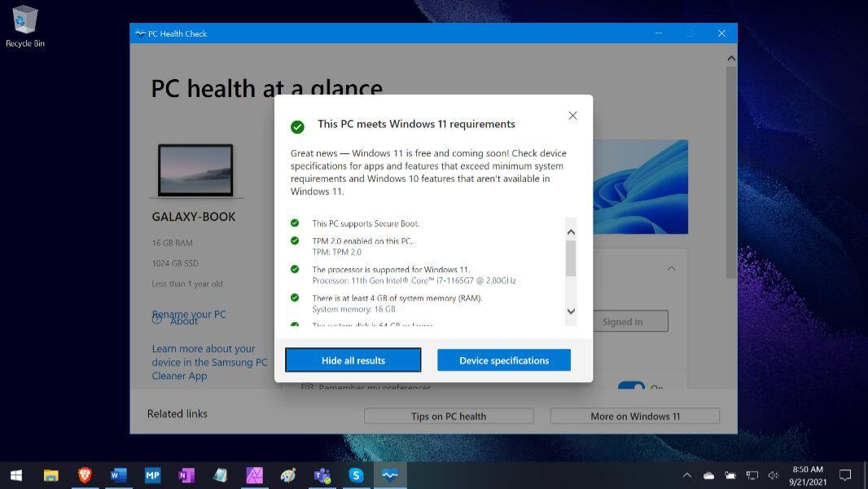Click results list scrollbar thumb
This screenshot has height=489, width=868.
[x=571, y=258]
